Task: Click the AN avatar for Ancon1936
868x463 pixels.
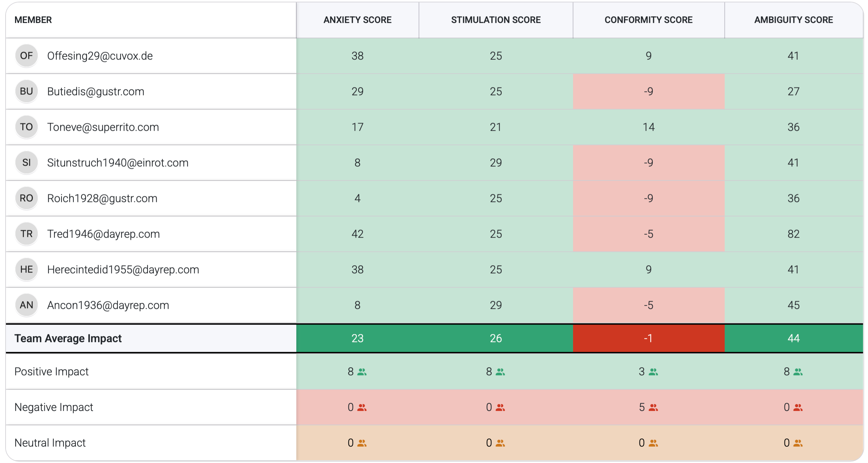Action: 27,305
